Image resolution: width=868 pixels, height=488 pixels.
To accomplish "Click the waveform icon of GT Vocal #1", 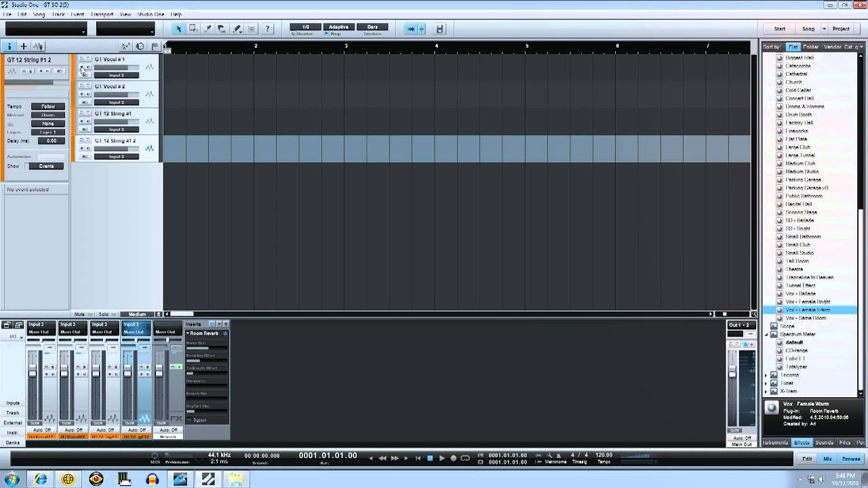I will pos(149,67).
